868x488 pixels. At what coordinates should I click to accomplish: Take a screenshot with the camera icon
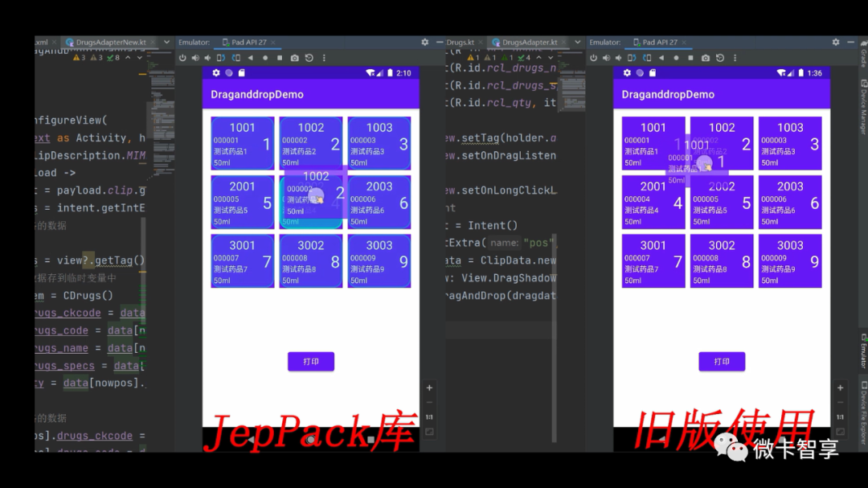coord(294,57)
